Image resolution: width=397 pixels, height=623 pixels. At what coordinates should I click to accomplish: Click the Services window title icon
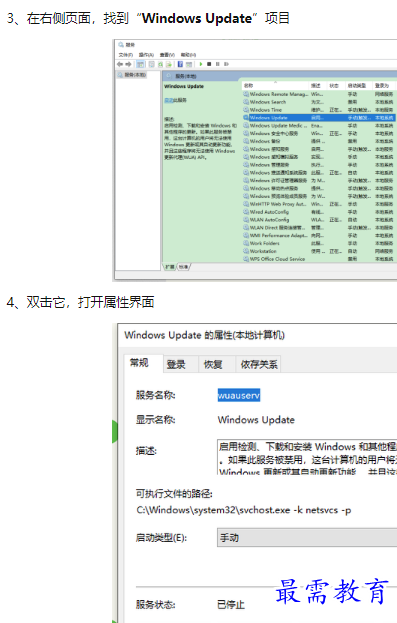coord(121,45)
